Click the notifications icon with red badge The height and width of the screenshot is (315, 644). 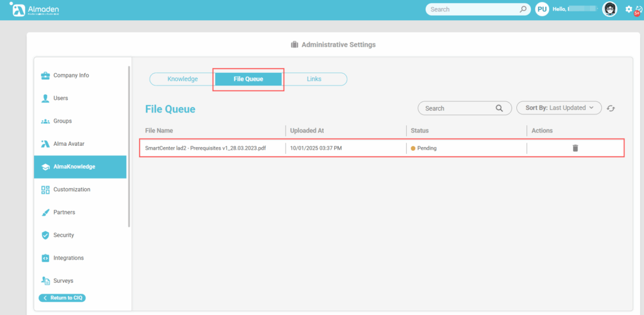[x=638, y=10]
